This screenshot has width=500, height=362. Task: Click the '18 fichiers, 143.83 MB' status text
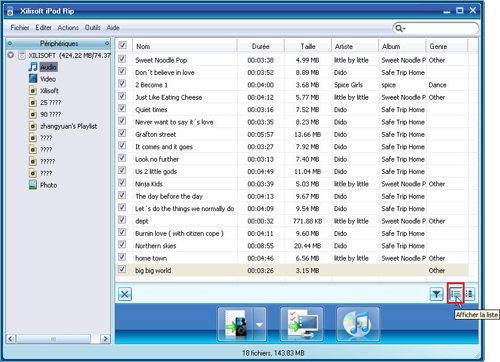273,353
